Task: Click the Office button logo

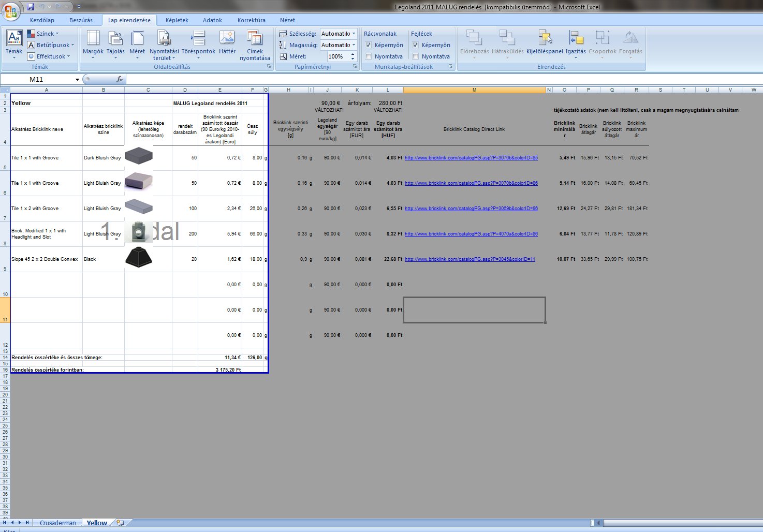Action: tap(11, 10)
